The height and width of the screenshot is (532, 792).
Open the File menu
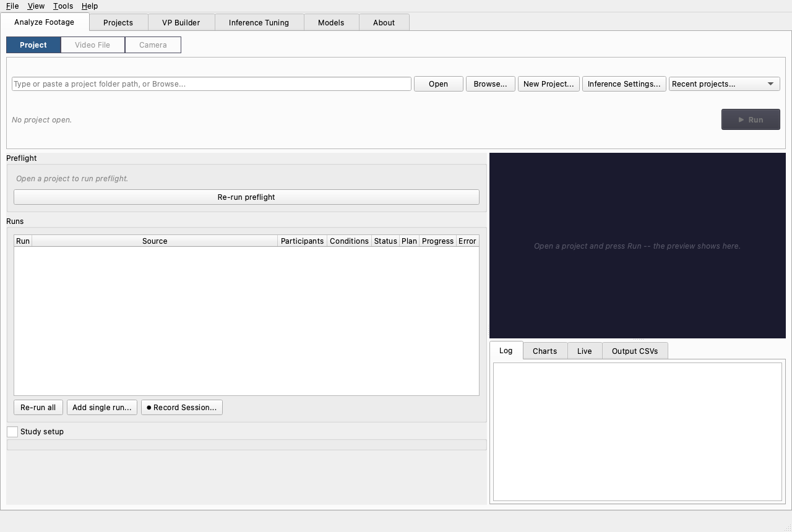tap(12, 6)
